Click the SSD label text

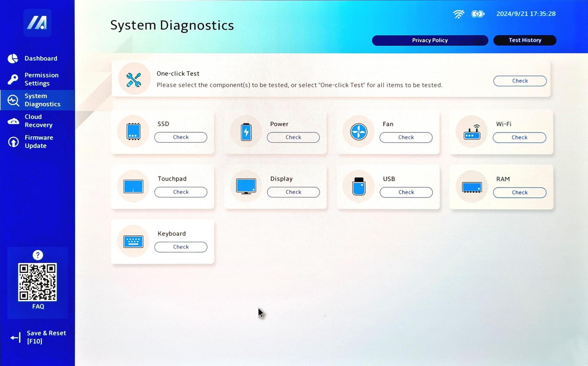[164, 124]
